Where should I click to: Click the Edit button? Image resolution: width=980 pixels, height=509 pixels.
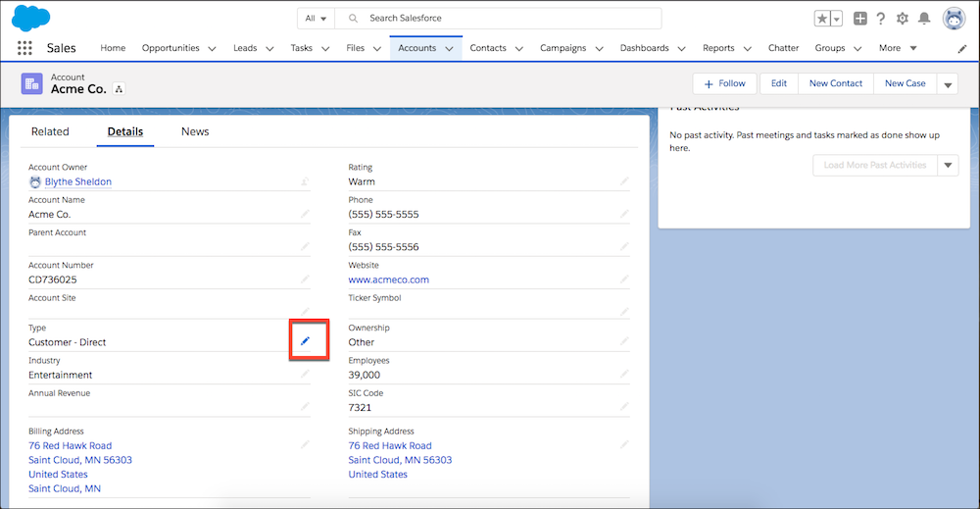pyautogui.click(x=779, y=83)
